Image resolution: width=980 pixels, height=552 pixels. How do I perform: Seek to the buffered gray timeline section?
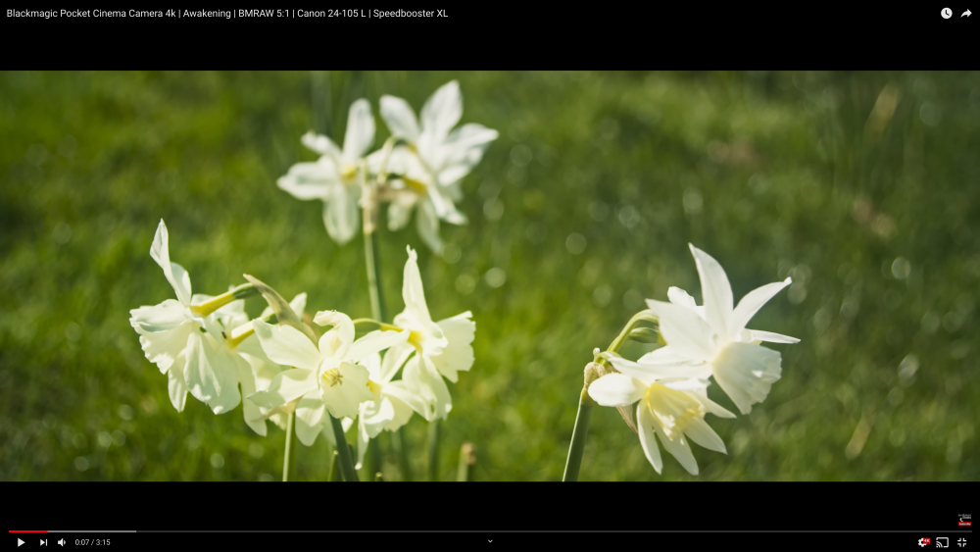click(93, 531)
